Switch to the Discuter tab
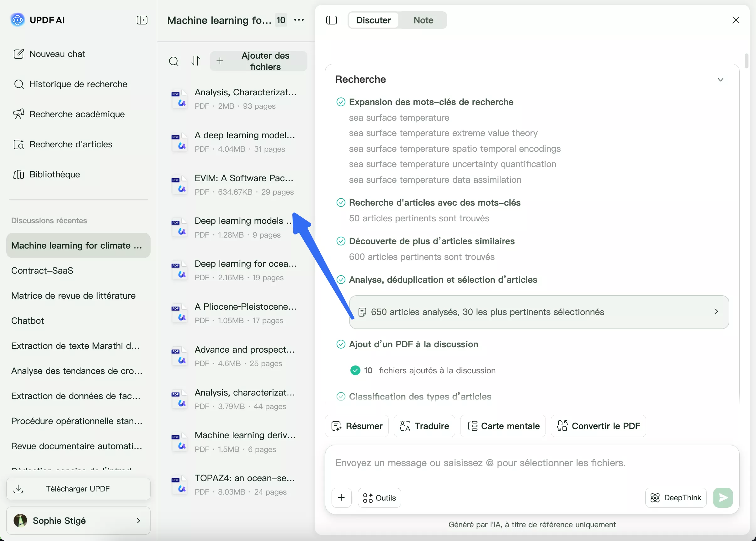The width and height of the screenshot is (756, 541). point(373,20)
